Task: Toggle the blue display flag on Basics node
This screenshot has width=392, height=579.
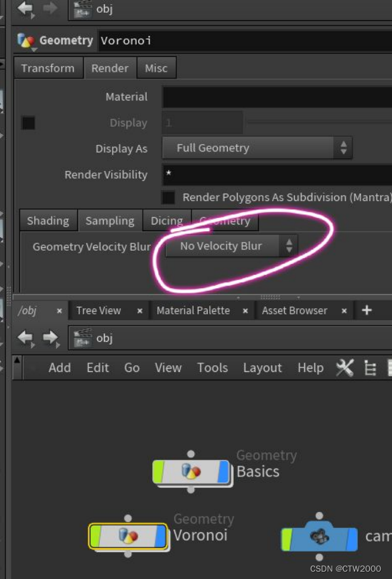Action: point(224,472)
